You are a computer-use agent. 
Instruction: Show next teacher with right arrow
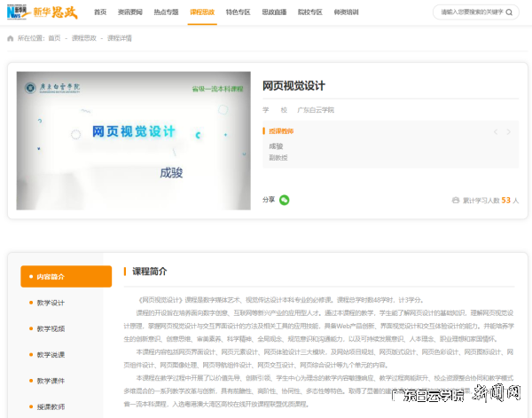coord(509,131)
